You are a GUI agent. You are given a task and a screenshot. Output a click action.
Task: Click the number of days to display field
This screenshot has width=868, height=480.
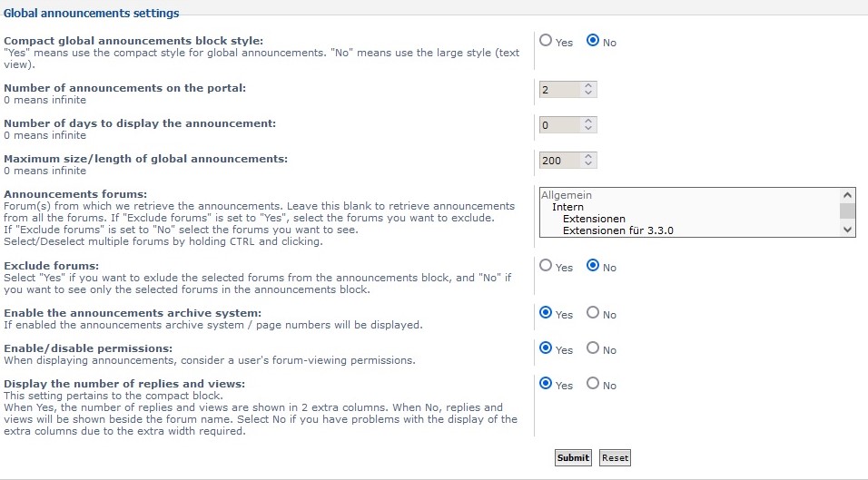pyautogui.click(x=559, y=125)
